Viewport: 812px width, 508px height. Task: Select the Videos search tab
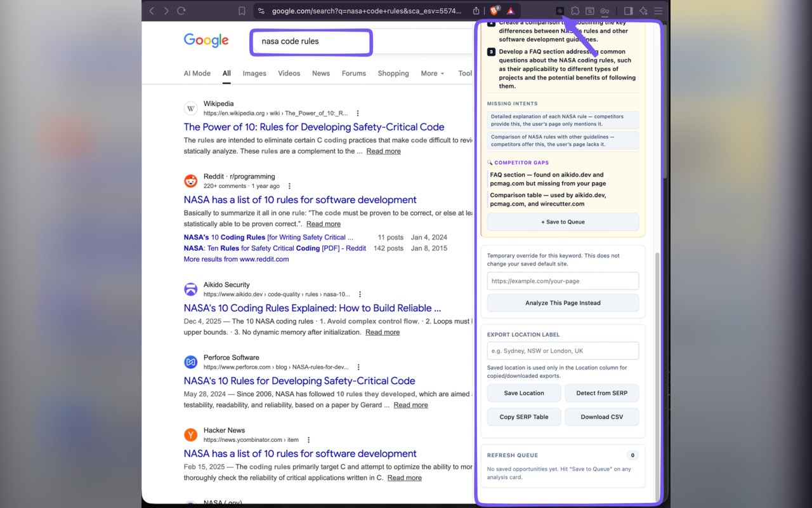click(289, 74)
